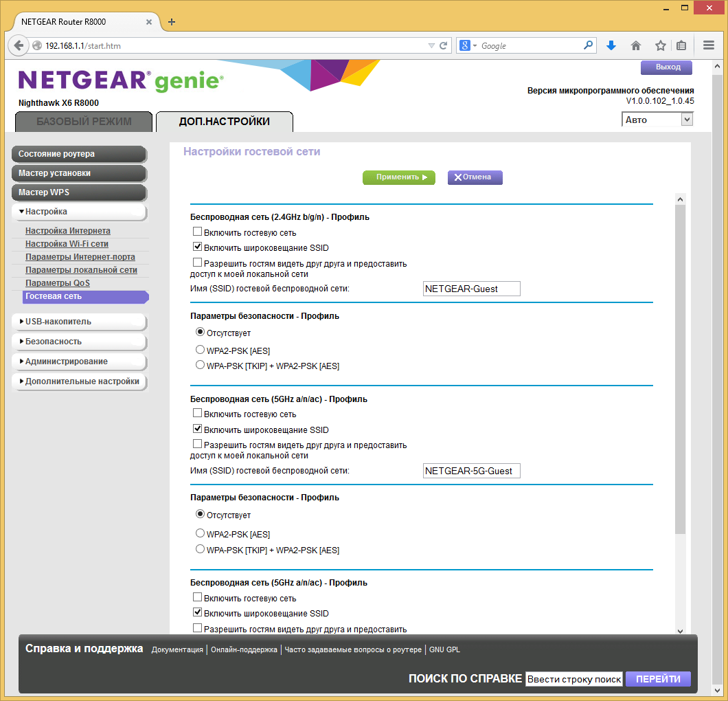
Task: Allow guest access in the NETGEAR-5G-Guest section
Action: [x=197, y=444]
